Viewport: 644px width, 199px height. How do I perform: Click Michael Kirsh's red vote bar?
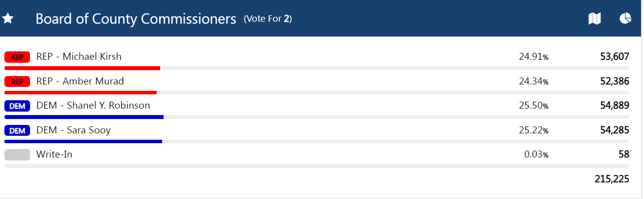tap(82, 68)
